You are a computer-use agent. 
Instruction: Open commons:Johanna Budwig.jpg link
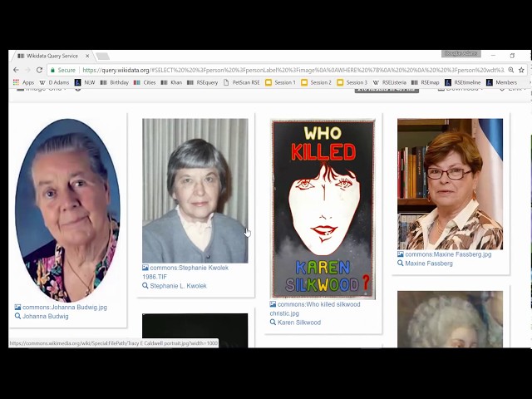(x=65, y=308)
